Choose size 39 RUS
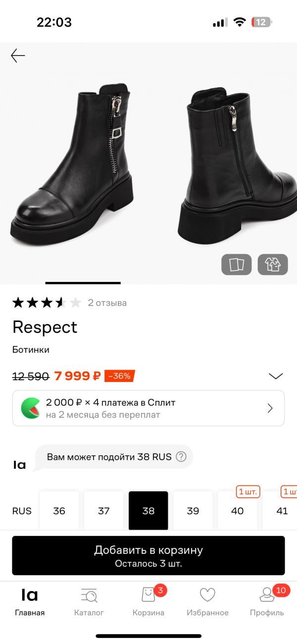Screen dimensions: 297x644 193,511
